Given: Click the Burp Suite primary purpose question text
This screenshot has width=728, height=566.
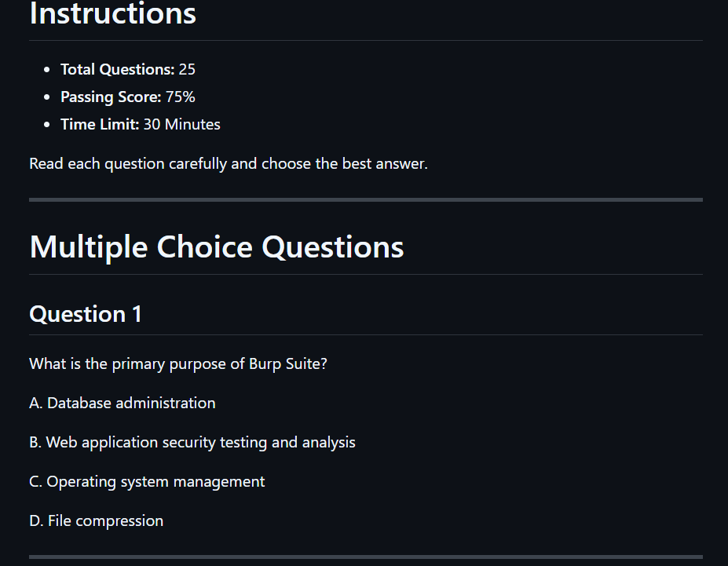Looking at the screenshot, I should pos(178,363).
